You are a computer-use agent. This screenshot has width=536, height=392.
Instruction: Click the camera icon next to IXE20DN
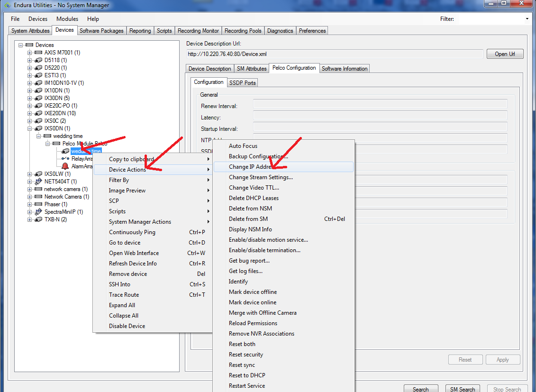(x=38, y=113)
